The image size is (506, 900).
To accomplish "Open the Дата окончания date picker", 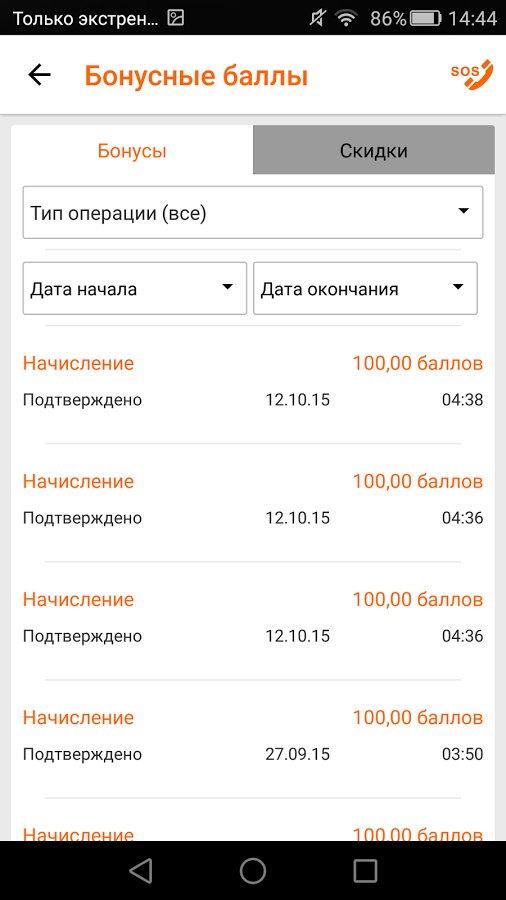I will [365, 288].
